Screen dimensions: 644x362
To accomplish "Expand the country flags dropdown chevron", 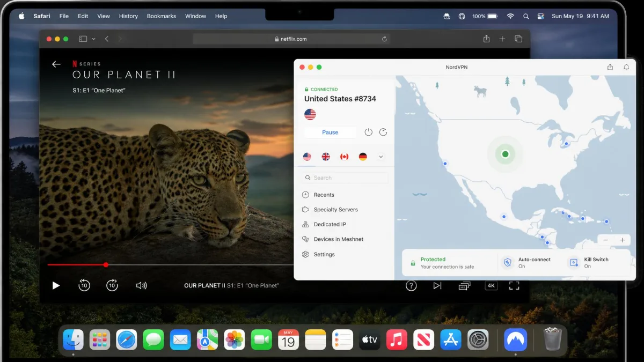I will coord(381,157).
